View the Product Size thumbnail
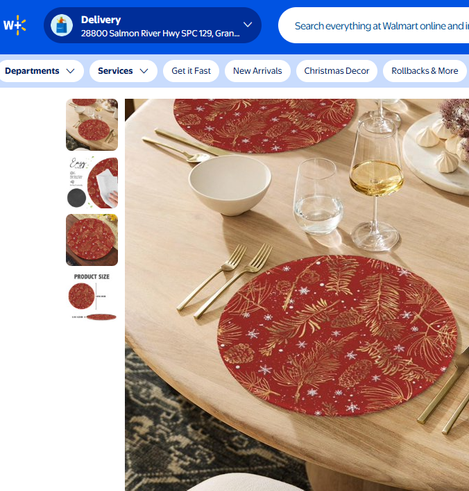The width and height of the screenshot is (469, 491). click(x=92, y=297)
